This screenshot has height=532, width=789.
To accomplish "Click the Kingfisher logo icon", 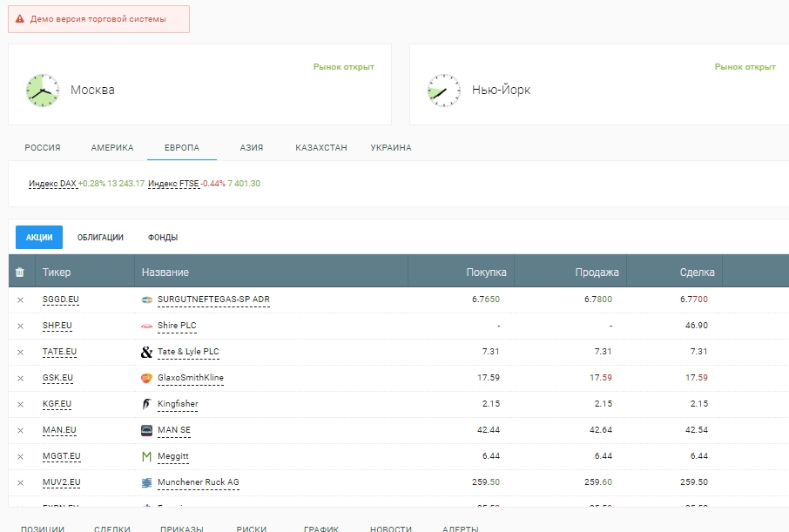I will pyautogui.click(x=146, y=404).
